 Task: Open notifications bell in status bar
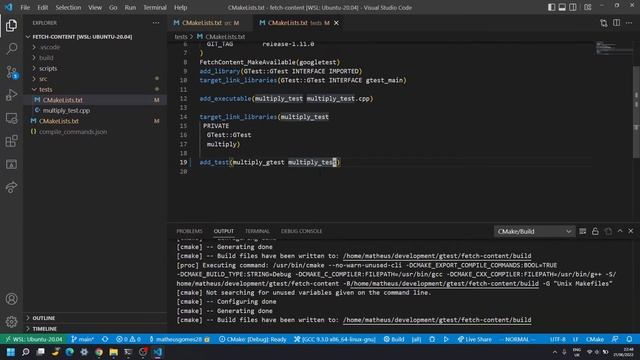tap(629, 339)
